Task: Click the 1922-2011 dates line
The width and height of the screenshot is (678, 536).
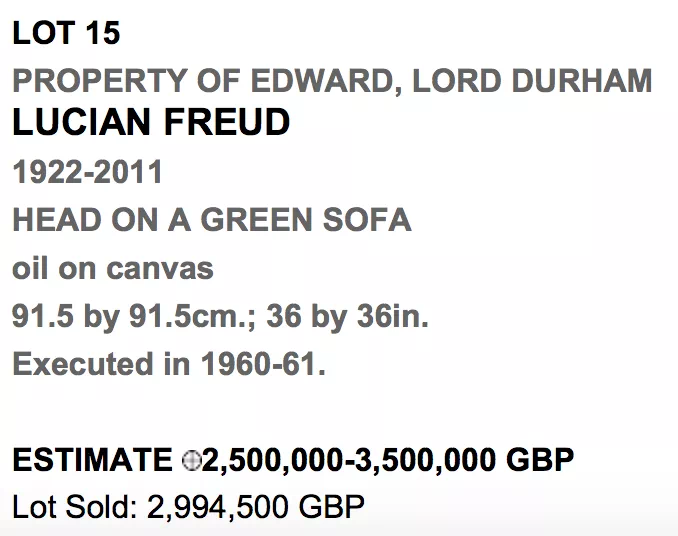Action: tap(87, 172)
